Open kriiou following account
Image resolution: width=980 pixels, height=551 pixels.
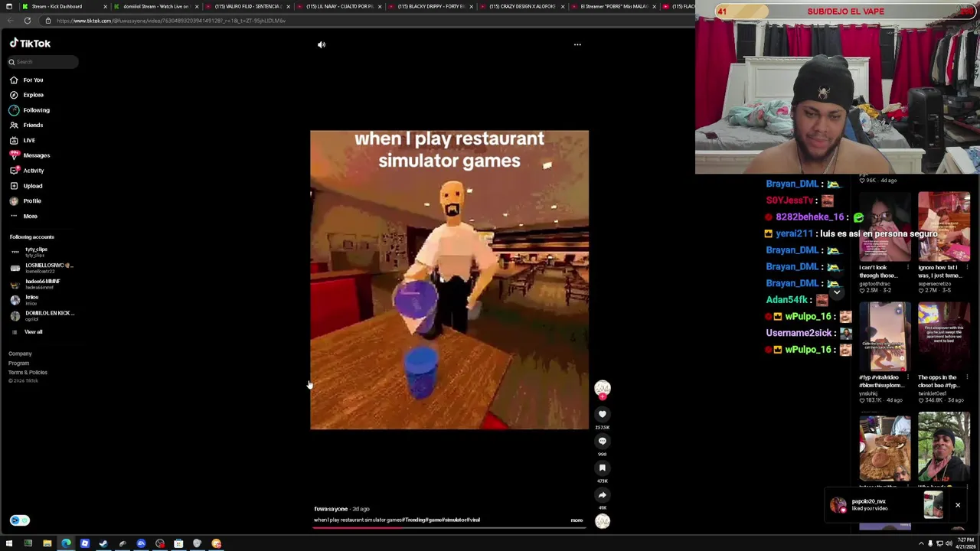click(x=24, y=299)
